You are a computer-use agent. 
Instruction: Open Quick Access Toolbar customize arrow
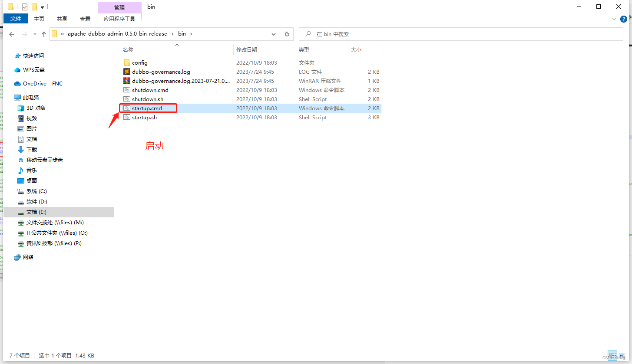[x=42, y=7]
